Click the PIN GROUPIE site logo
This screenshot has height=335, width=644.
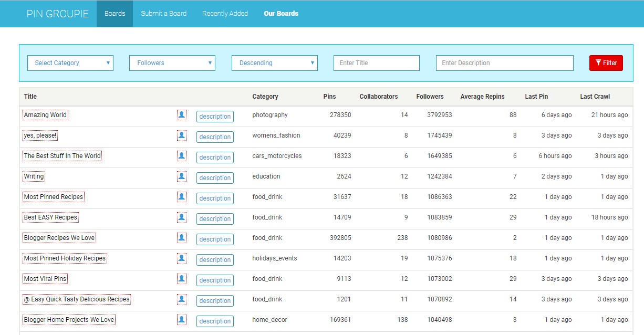point(58,14)
